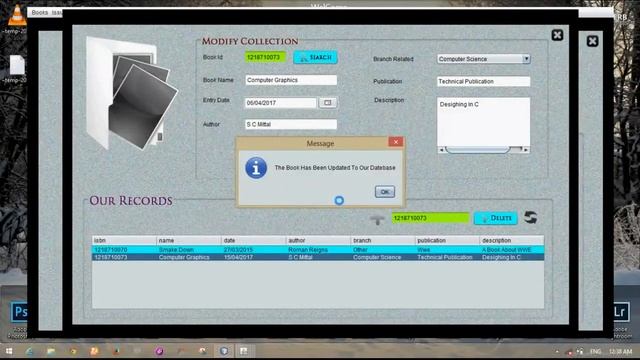The height and width of the screenshot is (360, 640).
Task: Click the ENG language indicator in tray
Action: click(596, 351)
